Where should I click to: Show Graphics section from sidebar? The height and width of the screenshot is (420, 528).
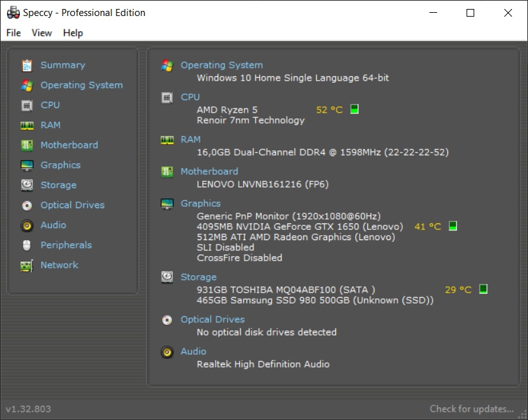coord(60,165)
